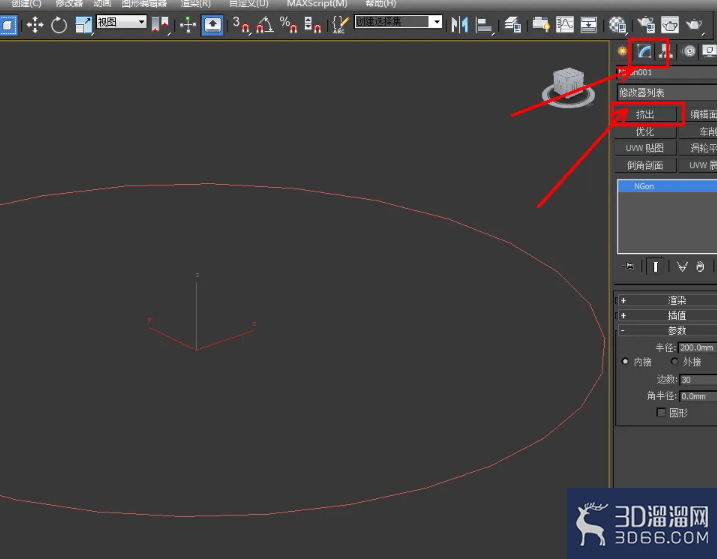Open the Graphite ribbon toggle icon
This screenshot has height=559, width=717.
pyautogui.click(x=540, y=25)
